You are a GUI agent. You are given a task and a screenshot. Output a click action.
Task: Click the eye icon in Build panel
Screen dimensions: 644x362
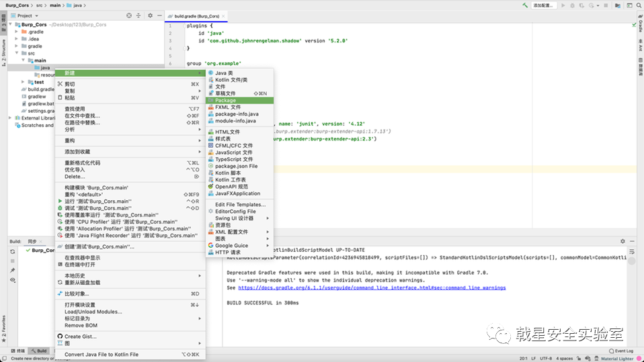tap(12, 280)
